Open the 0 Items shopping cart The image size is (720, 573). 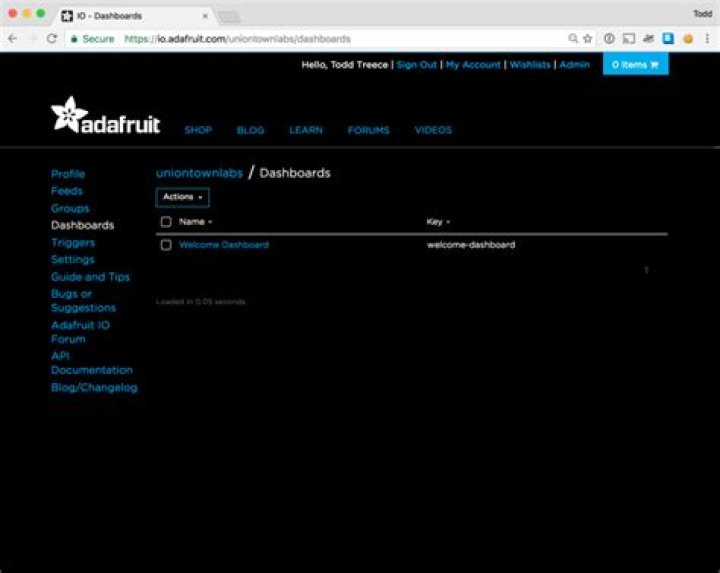tap(635, 64)
